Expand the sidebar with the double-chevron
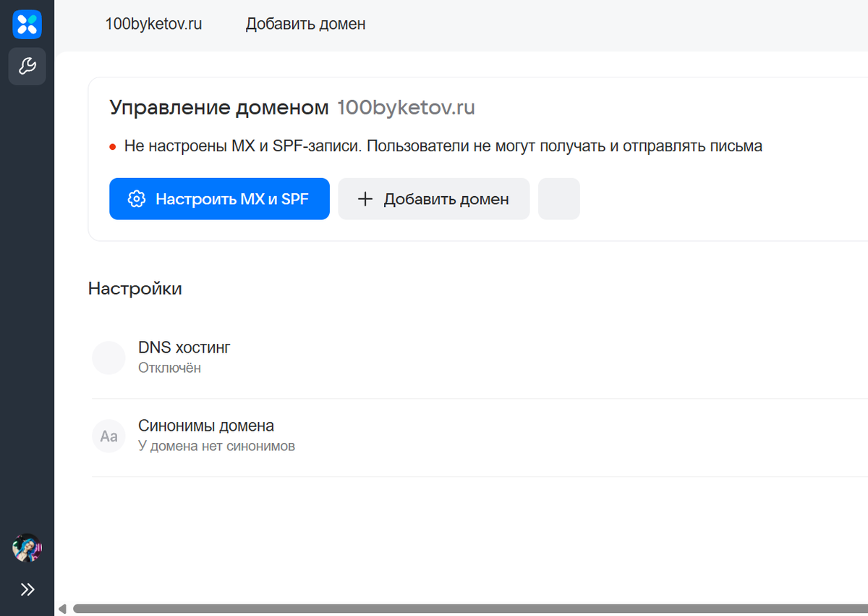 click(x=27, y=589)
